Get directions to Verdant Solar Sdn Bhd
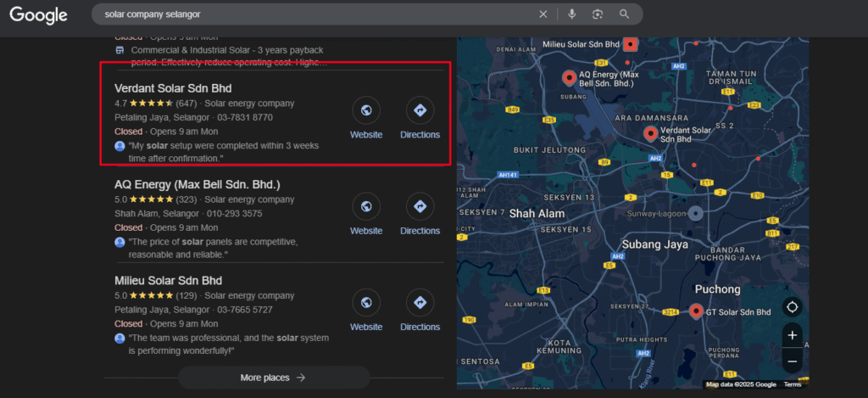Viewport: 868px width, 398px height. pos(420,110)
